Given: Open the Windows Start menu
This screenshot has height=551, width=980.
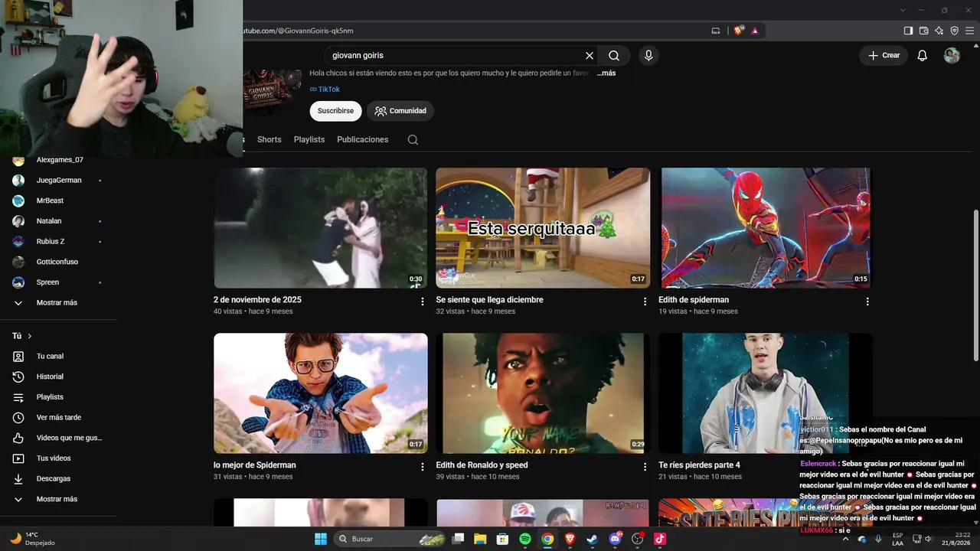Looking at the screenshot, I should click(321, 539).
